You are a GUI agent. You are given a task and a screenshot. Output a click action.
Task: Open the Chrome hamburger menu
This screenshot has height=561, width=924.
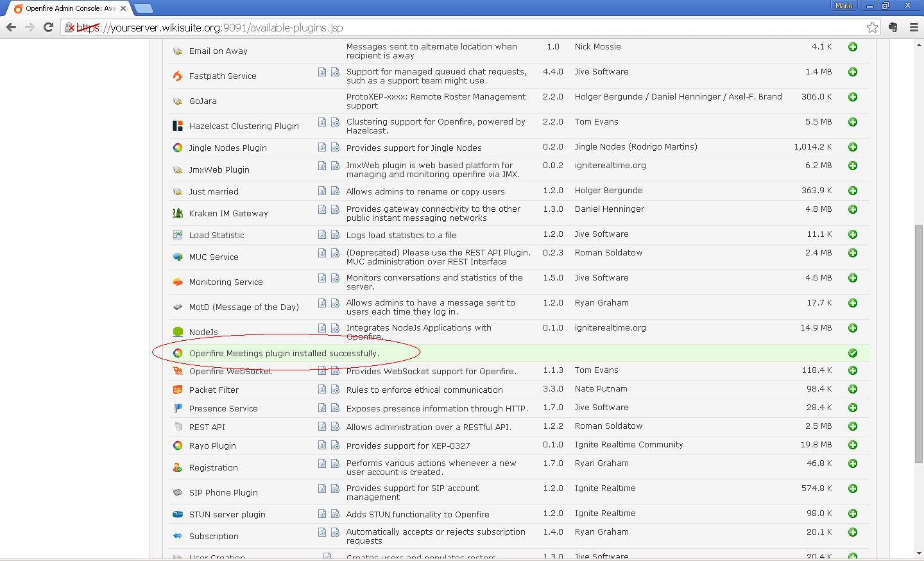point(914,27)
